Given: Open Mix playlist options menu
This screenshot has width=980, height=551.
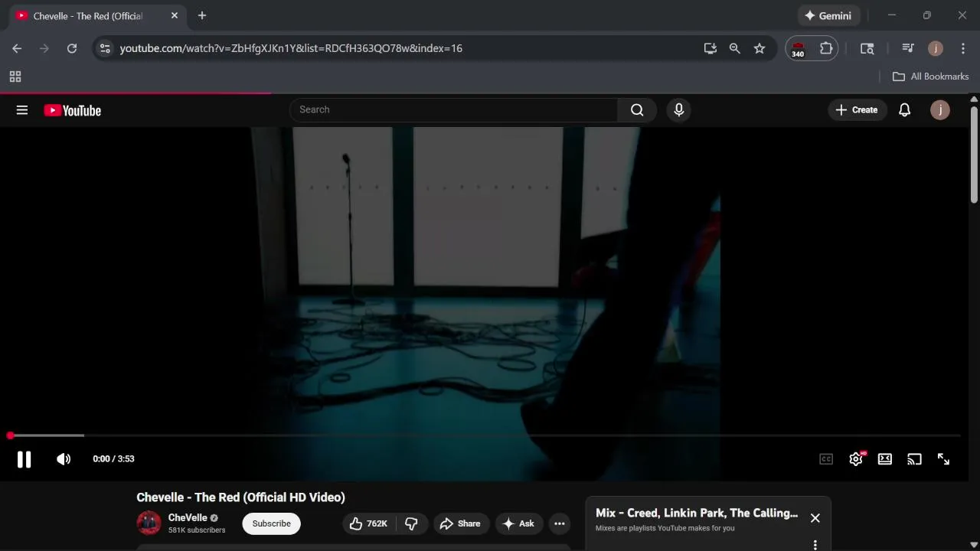Looking at the screenshot, I should pyautogui.click(x=815, y=545).
